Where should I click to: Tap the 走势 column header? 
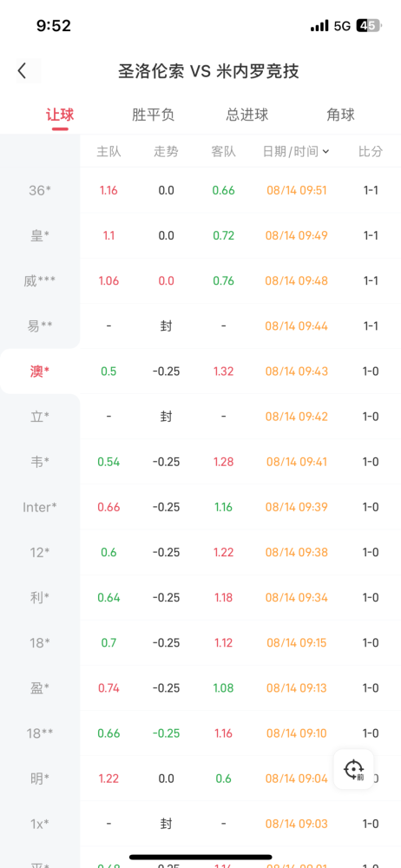(x=166, y=151)
